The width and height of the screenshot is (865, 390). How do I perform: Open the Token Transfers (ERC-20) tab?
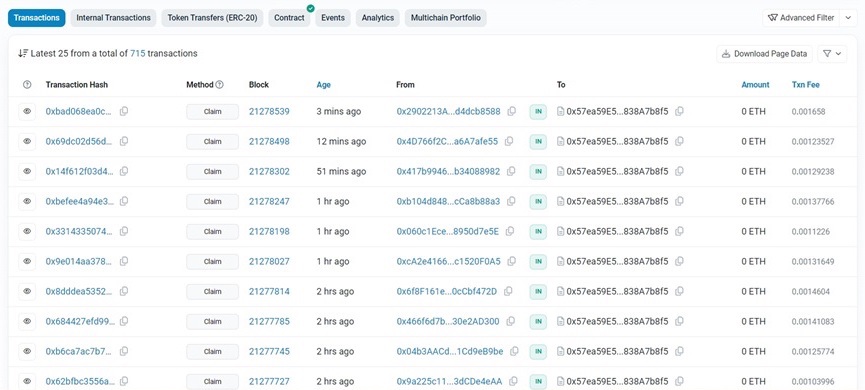(x=212, y=18)
